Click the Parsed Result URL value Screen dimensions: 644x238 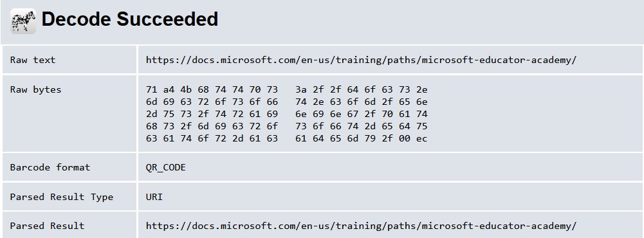click(361, 226)
